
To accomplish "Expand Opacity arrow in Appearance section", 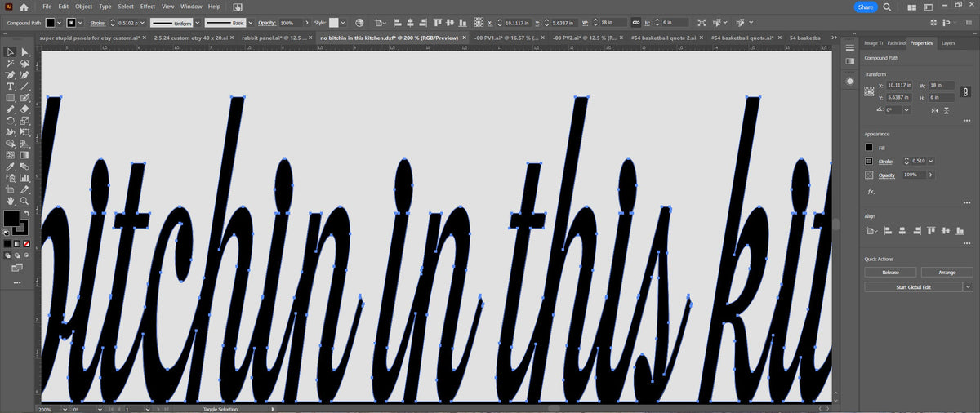I will [930, 175].
